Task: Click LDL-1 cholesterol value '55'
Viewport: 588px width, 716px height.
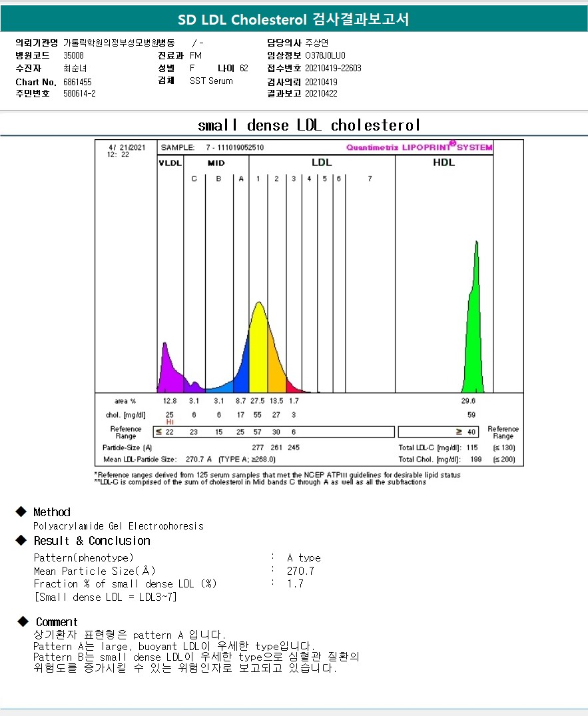Action: (258, 415)
